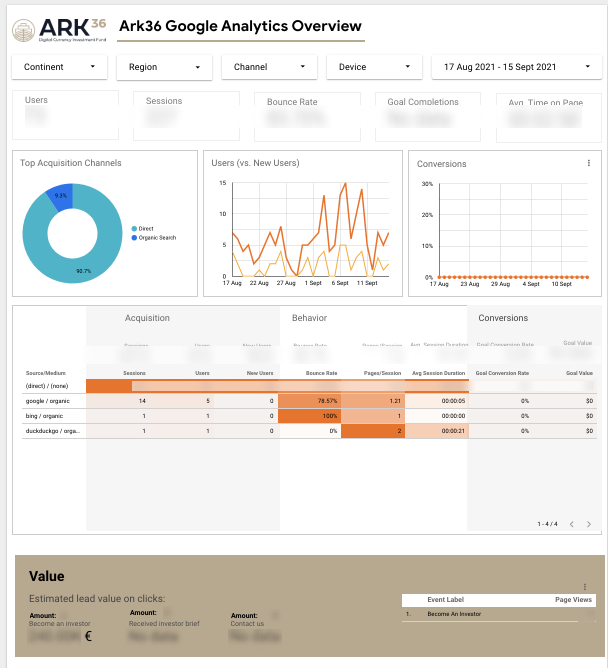This screenshot has width=608, height=668.
Task: Click the Sessions scorecard
Action: (186, 115)
